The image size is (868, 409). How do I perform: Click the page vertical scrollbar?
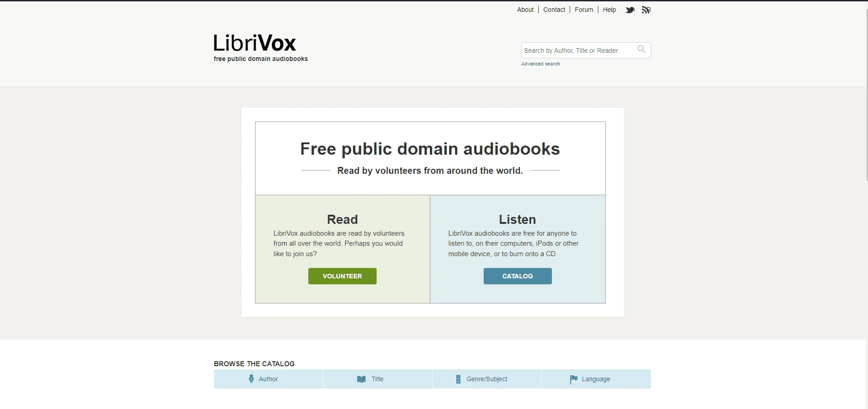tap(866, 96)
